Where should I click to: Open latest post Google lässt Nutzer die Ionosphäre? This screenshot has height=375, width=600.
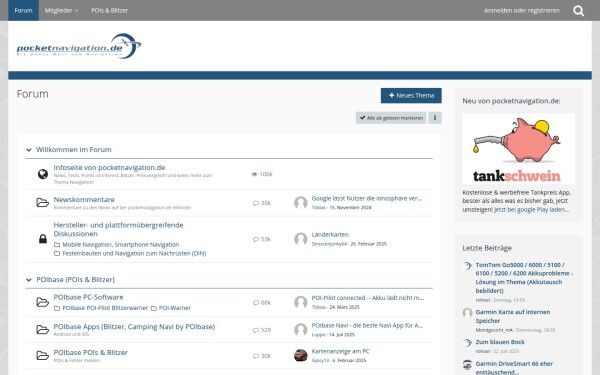(x=367, y=198)
